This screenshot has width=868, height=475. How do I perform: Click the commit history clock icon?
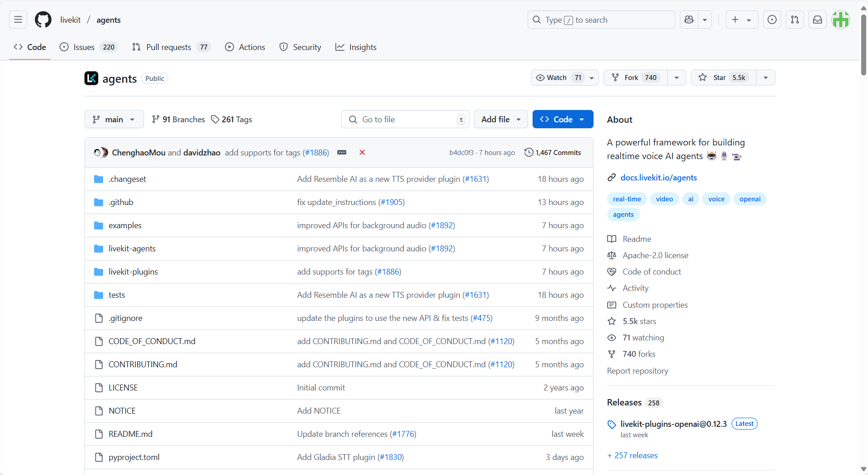click(x=529, y=152)
